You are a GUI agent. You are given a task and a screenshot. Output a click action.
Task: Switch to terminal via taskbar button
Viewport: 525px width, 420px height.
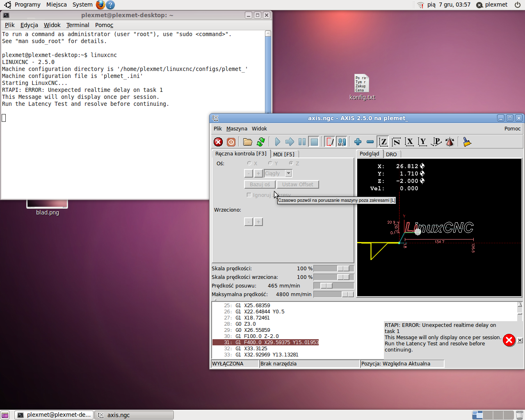click(x=54, y=415)
